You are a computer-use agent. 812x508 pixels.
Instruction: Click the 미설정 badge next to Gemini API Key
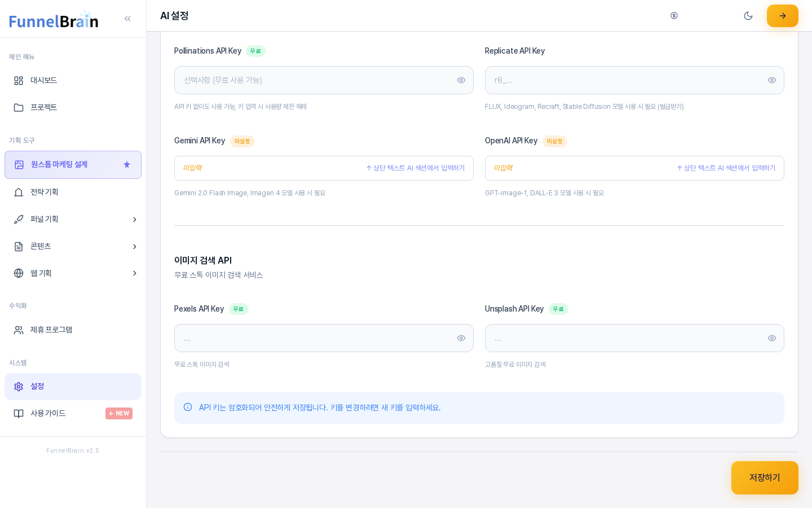tap(242, 141)
